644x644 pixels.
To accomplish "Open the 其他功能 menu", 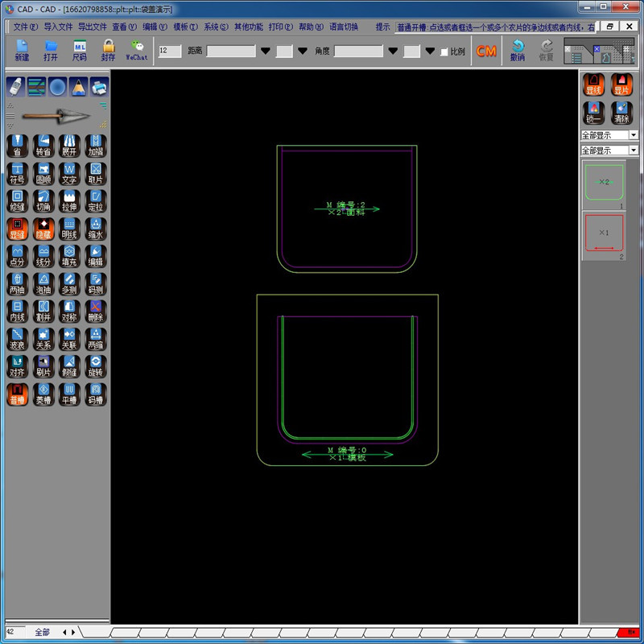I will pyautogui.click(x=248, y=27).
